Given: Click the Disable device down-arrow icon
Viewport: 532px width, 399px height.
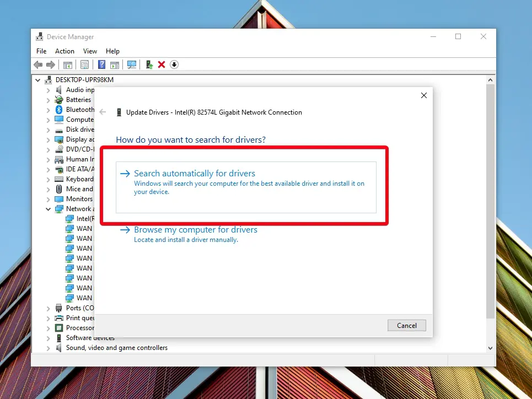Looking at the screenshot, I should pyautogui.click(x=174, y=64).
